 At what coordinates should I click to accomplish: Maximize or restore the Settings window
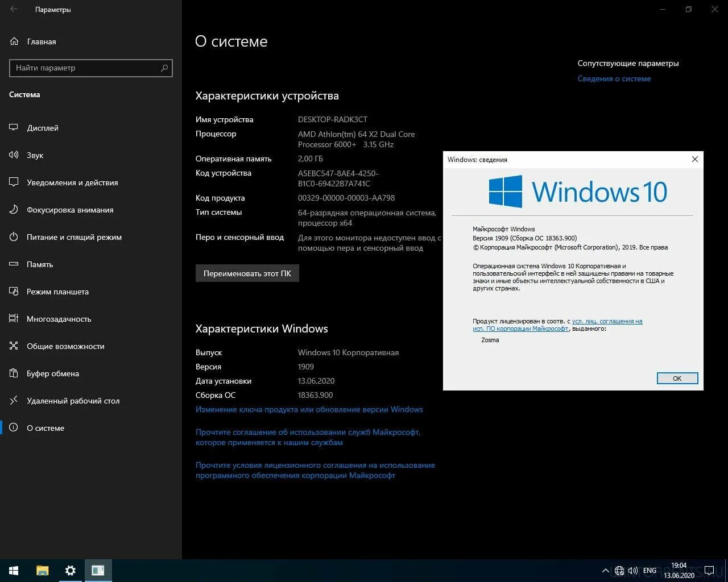click(x=688, y=9)
